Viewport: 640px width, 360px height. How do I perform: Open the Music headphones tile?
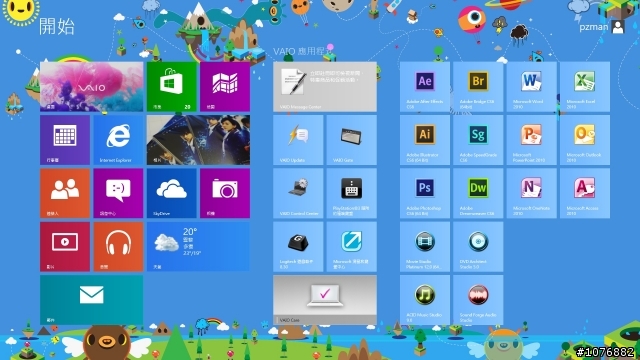click(x=118, y=247)
